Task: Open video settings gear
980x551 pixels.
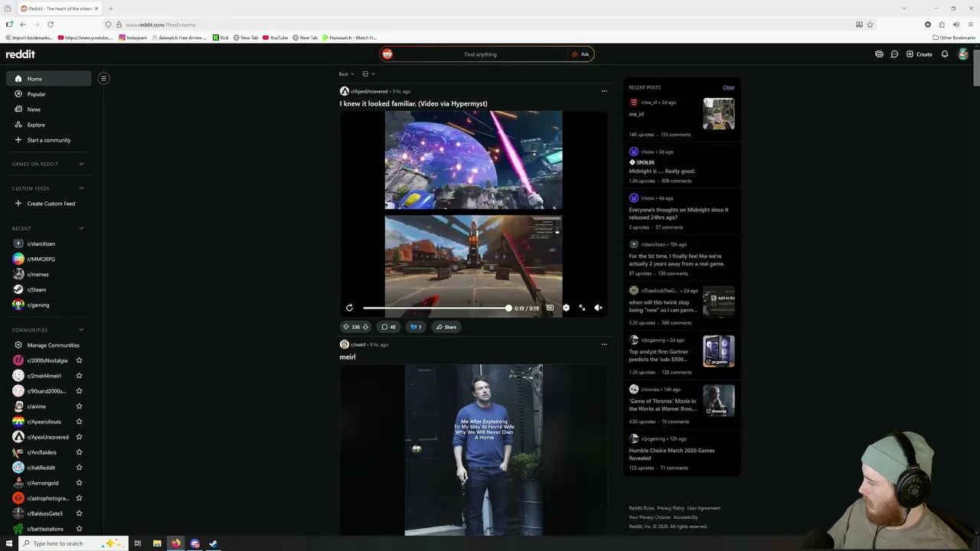Action: (x=566, y=308)
